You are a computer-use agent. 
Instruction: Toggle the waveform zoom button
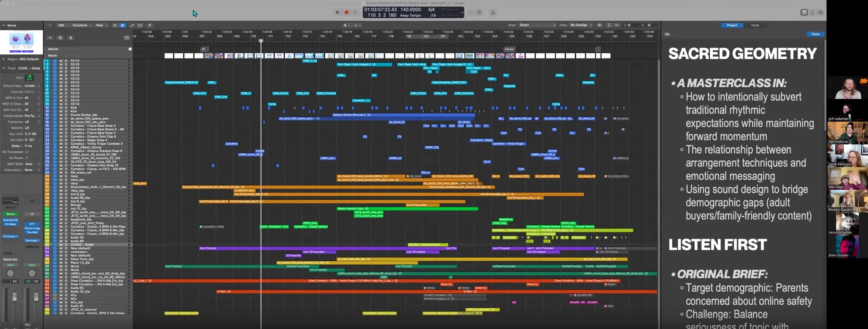point(599,25)
